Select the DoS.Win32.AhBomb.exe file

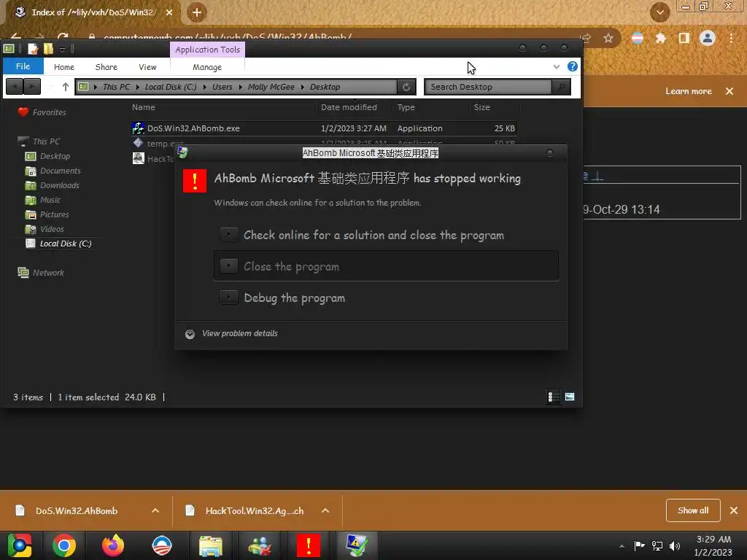coord(323,128)
